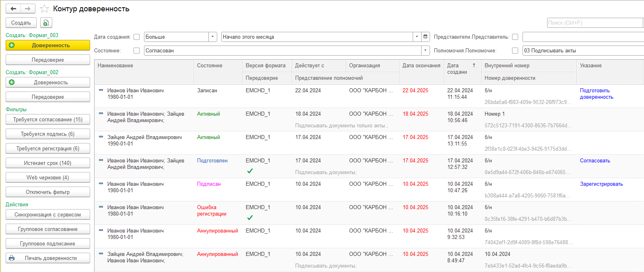644x272 pixels.
Task: Click 'Передоверие' button under Формат_003
Action: click(48, 60)
